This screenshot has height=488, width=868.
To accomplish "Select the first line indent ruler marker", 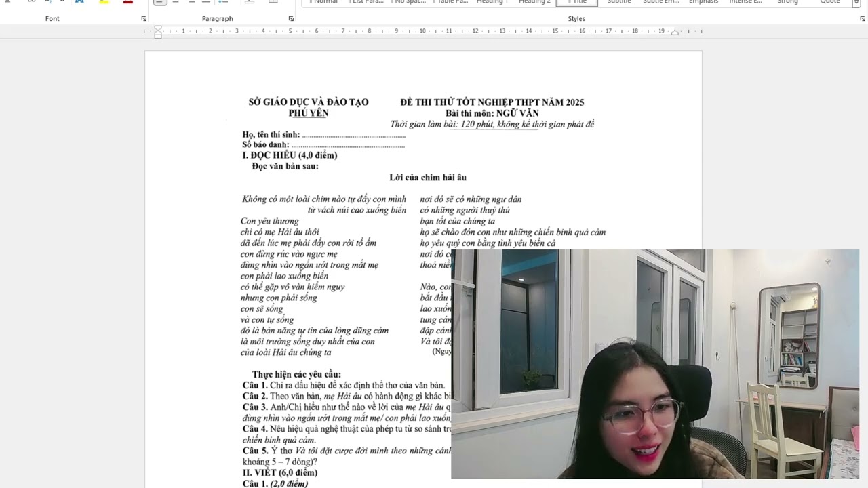I will click(x=158, y=28).
